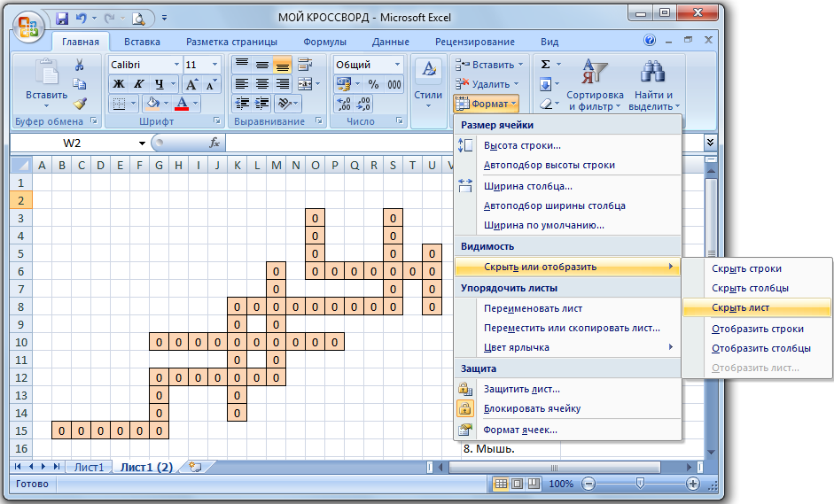Save the workbook from the Quick Access toolbar
Screen dimensions: 834x504
point(62,19)
